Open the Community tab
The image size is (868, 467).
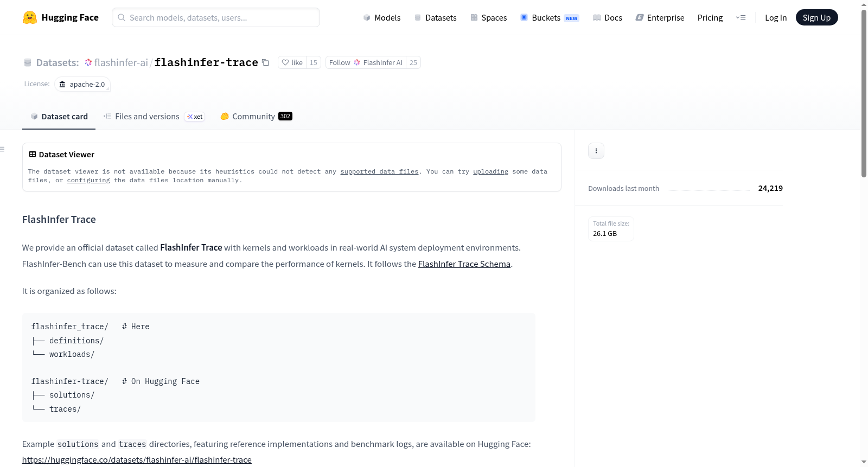(256, 116)
